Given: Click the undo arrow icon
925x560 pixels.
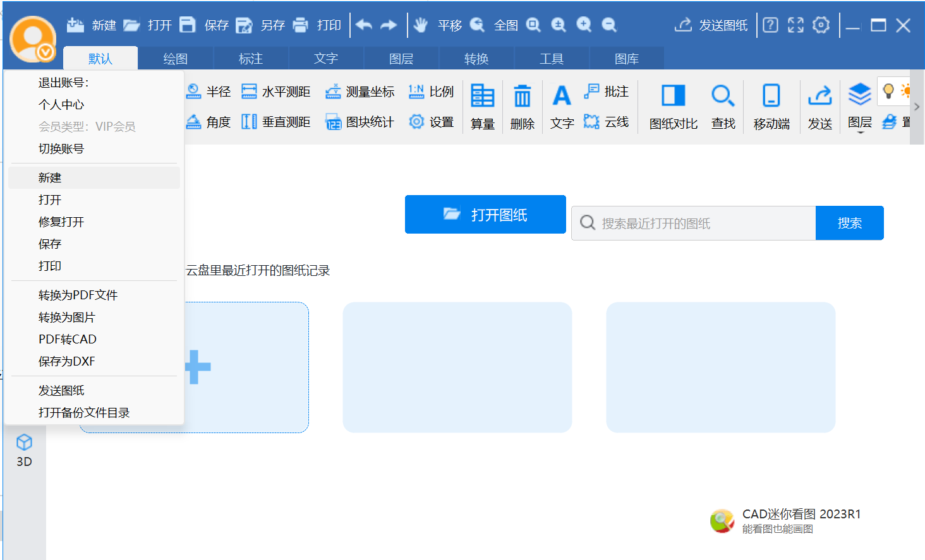Looking at the screenshot, I should click(x=364, y=25).
